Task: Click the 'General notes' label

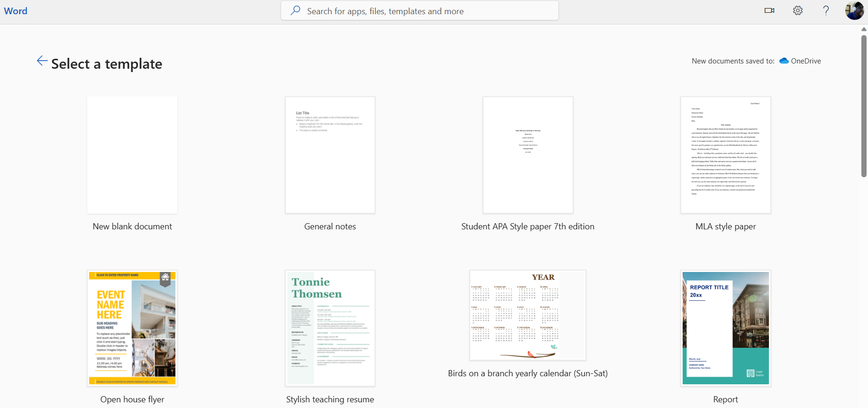Action: (330, 227)
